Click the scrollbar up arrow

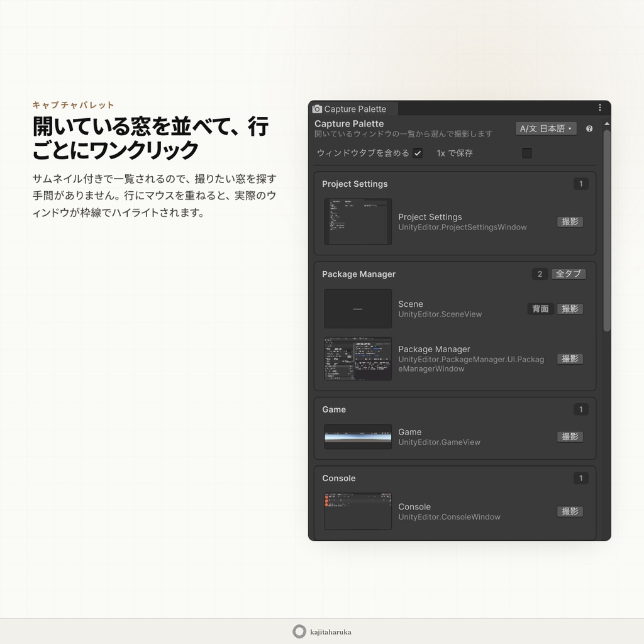point(607,124)
